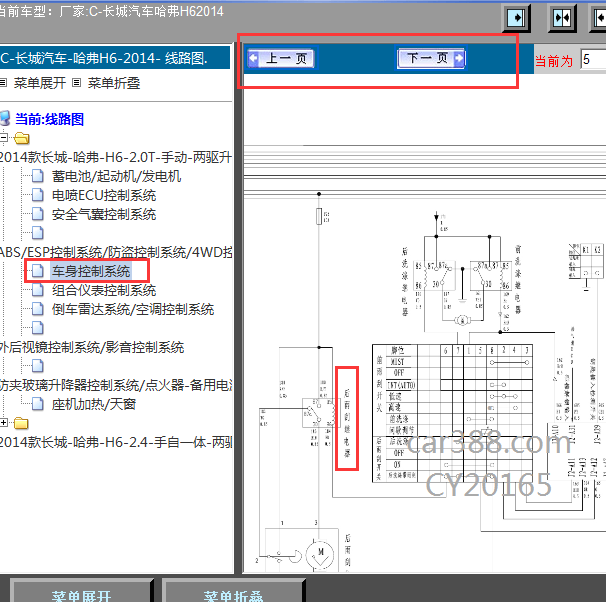Click the small icon beside top 菜单折叠
The height and width of the screenshot is (602, 606).
click(x=77, y=83)
